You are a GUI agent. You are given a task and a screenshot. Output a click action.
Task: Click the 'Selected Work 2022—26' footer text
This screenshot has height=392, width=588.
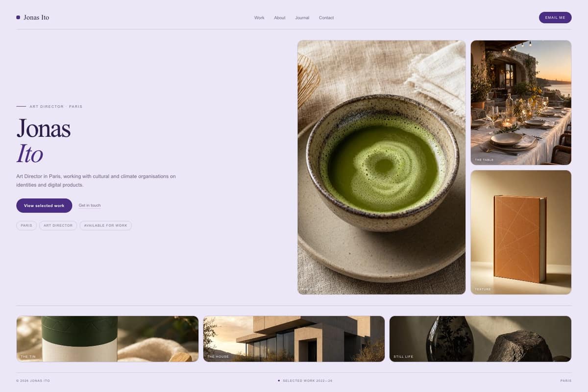(307, 381)
